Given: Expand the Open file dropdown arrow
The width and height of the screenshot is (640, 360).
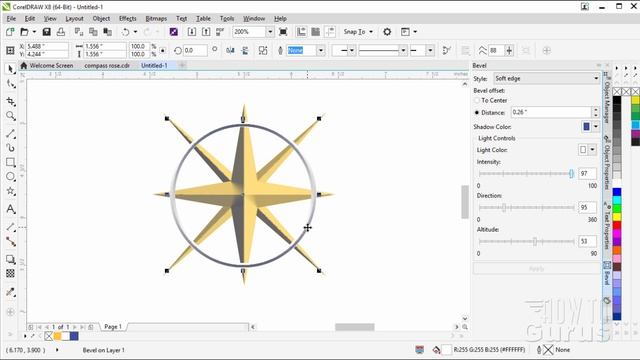Looking at the screenshot, I should 34,32.
